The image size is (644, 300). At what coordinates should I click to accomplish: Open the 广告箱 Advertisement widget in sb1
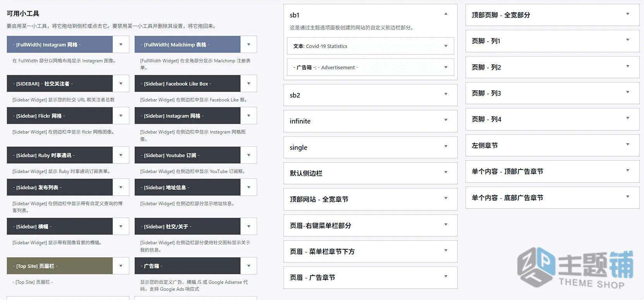pos(370,67)
